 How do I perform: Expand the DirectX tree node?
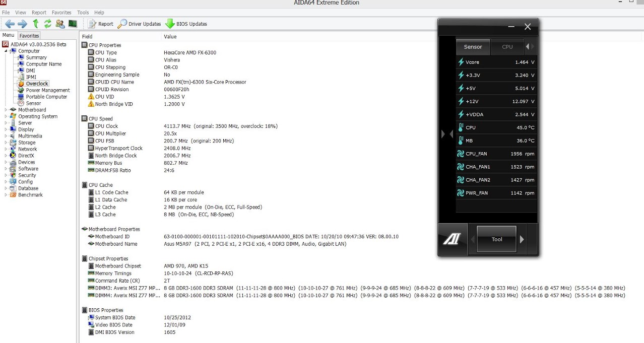point(6,156)
